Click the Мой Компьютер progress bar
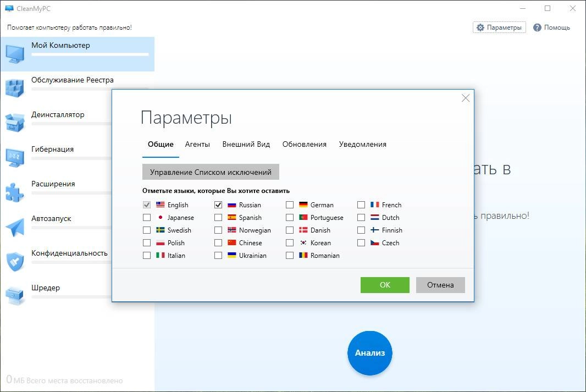 click(x=90, y=54)
